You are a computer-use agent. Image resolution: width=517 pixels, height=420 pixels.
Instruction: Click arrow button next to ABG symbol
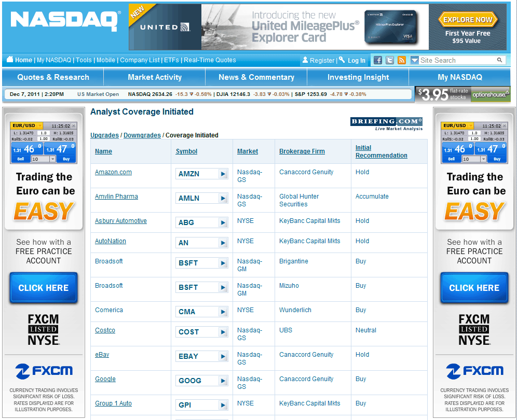[223, 222]
